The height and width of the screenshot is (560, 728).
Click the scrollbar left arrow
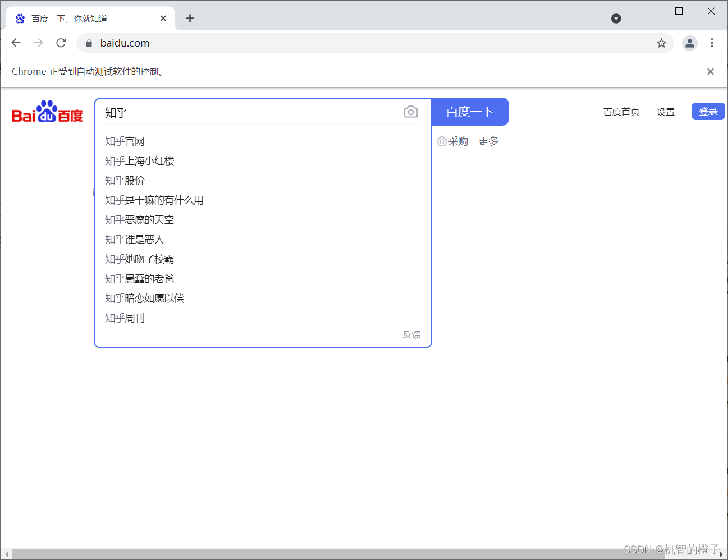point(6,554)
